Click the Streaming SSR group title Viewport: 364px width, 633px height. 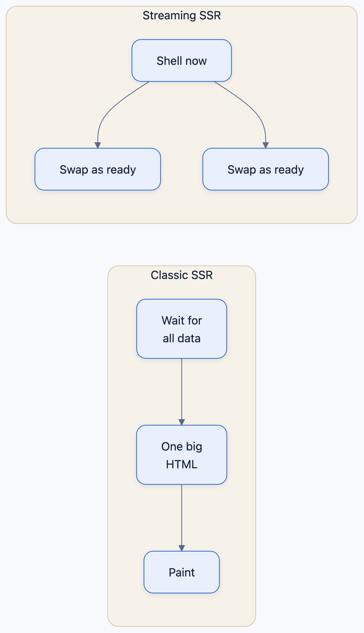click(x=182, y=15)
